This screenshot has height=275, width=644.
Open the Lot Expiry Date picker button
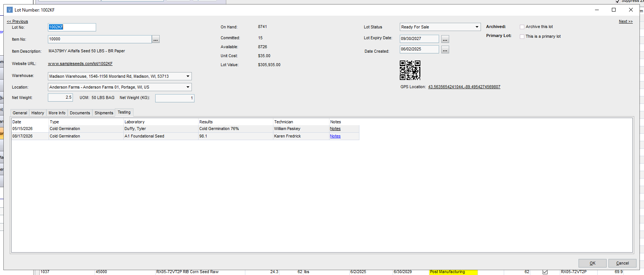tap(445, 39)
